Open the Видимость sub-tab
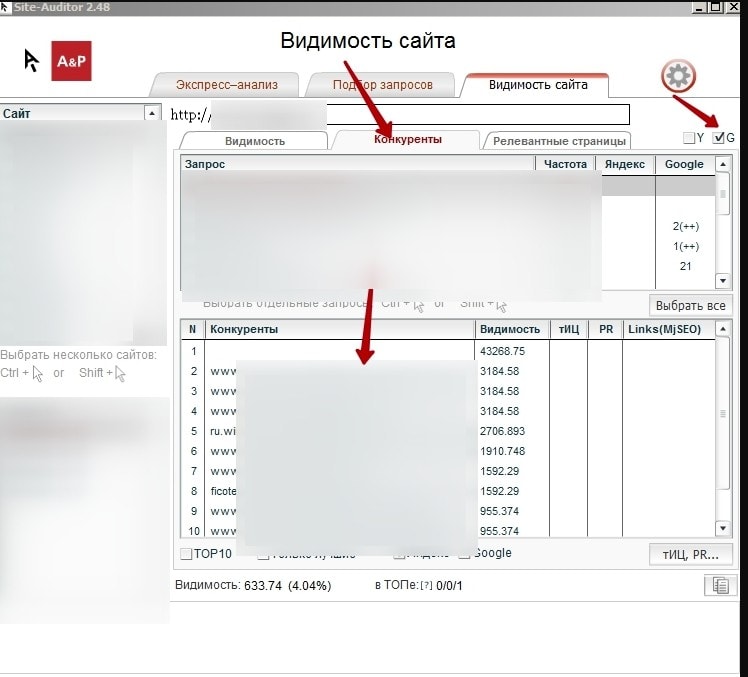748x677 pixels. (255, 141)
